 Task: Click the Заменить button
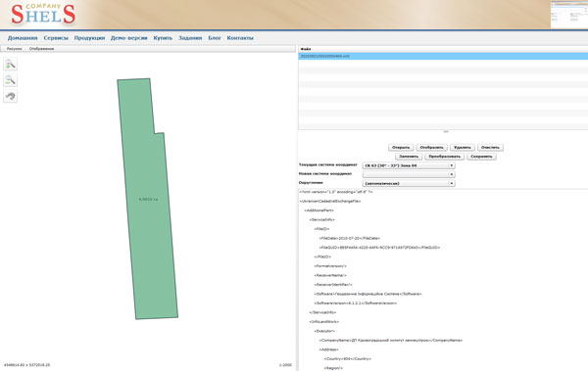click(409, 157)
